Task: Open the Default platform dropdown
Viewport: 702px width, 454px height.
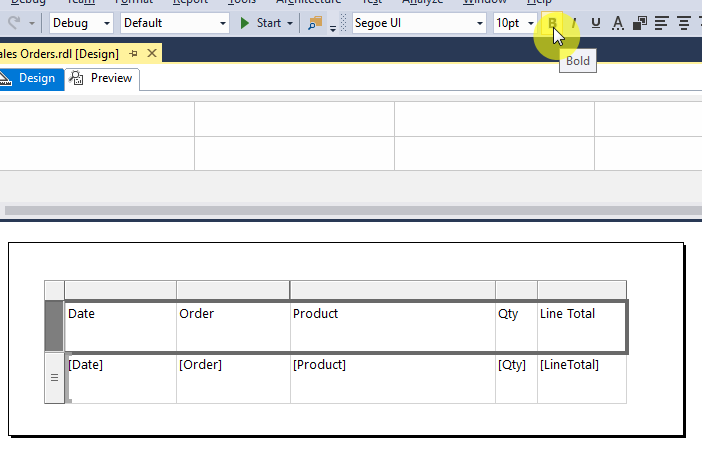Action: pos(175,23)
